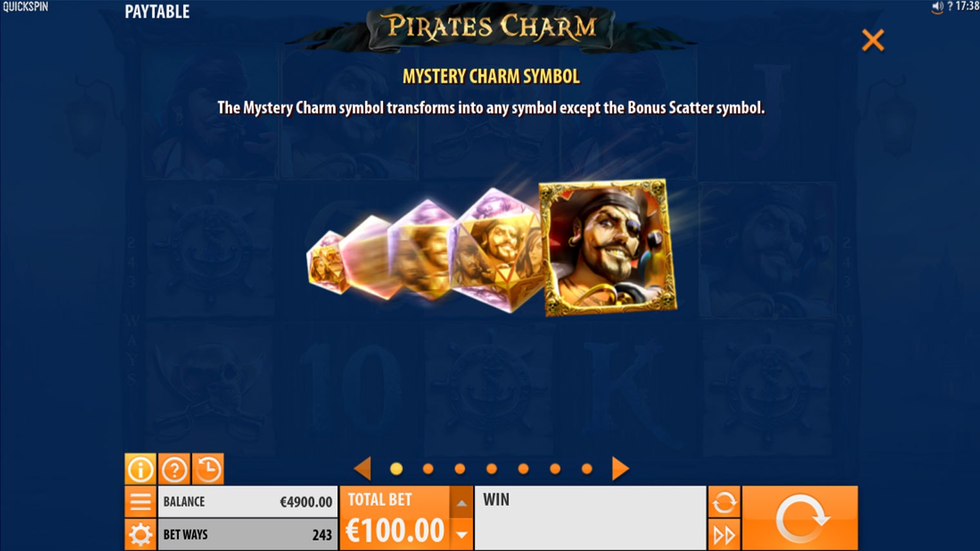Go to next paytable page arrow
The height and width of the screenshot is (551, 980).
pos(620,469)
